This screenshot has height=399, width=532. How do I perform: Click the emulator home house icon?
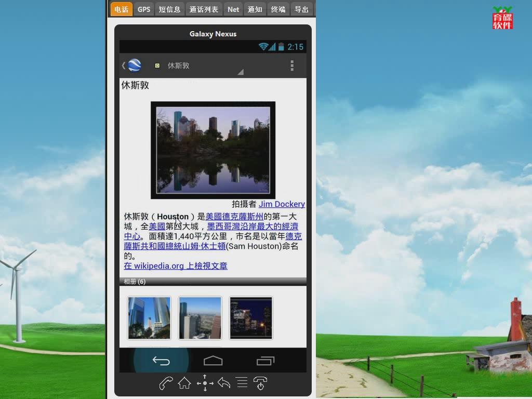tap(184, 383)
